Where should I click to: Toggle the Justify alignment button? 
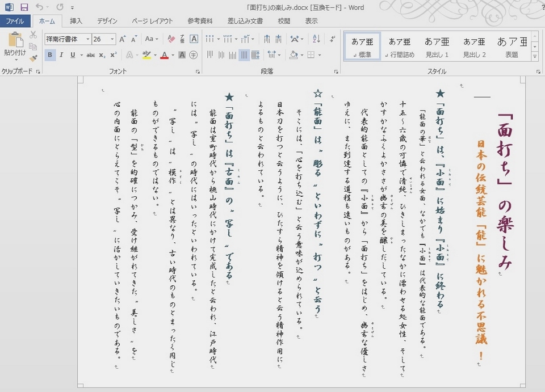pyautogui.click(x=244, y=55)
